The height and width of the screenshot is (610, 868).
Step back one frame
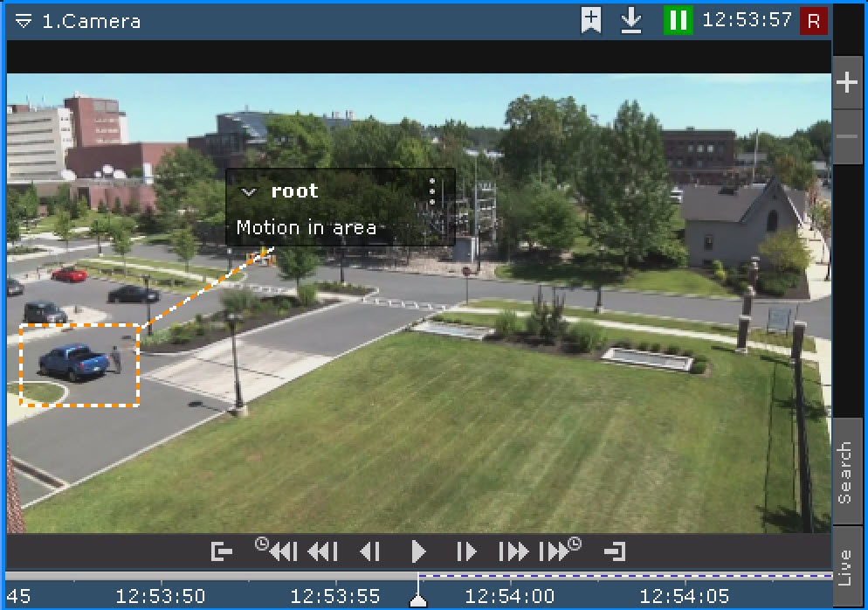coord(369,551)
